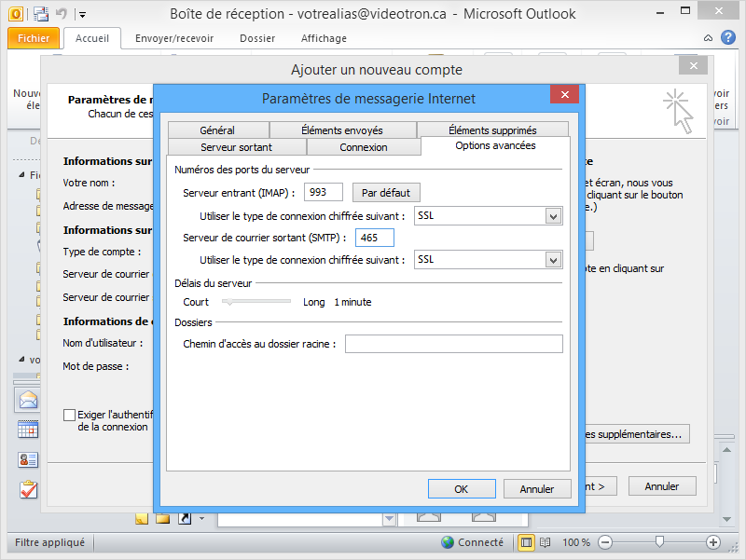This screenshot has height=560, width=746.
Task: Open the Général tab
Action: point(218,130)
